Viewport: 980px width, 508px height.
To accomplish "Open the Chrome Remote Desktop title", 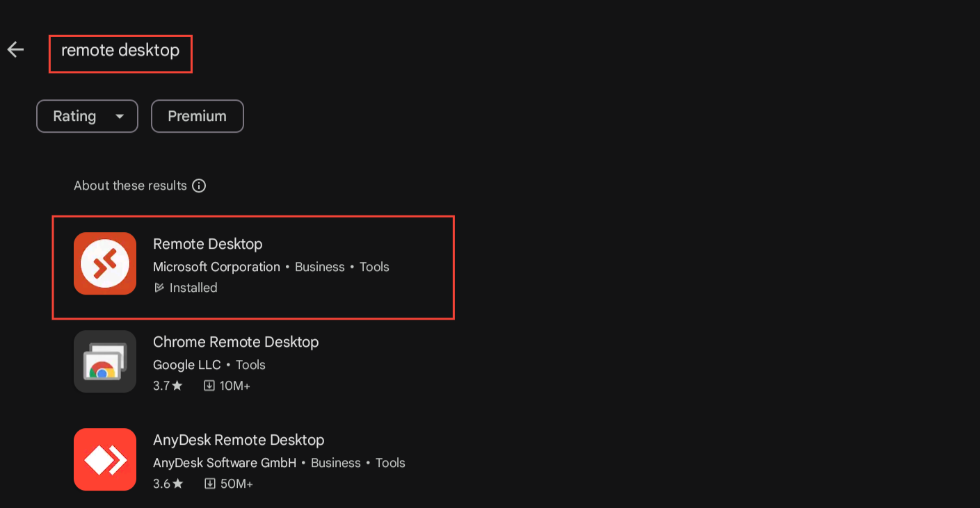I will [236, 342].
